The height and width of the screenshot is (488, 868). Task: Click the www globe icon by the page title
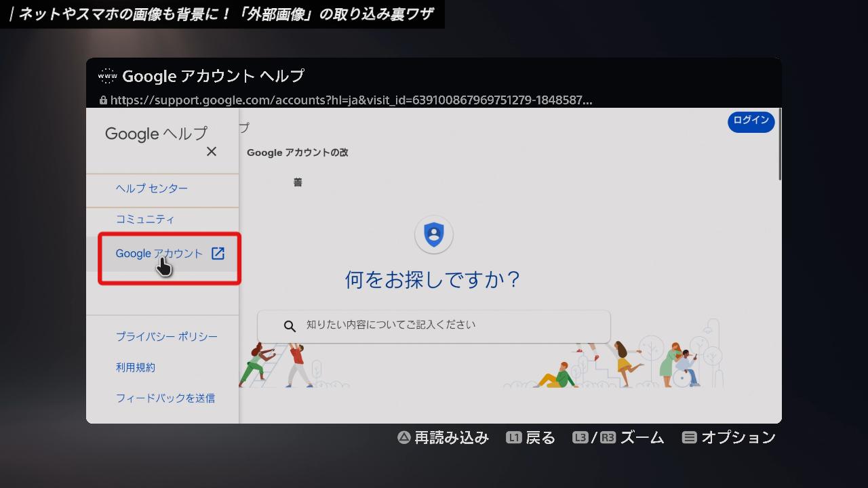coord(107,76)
